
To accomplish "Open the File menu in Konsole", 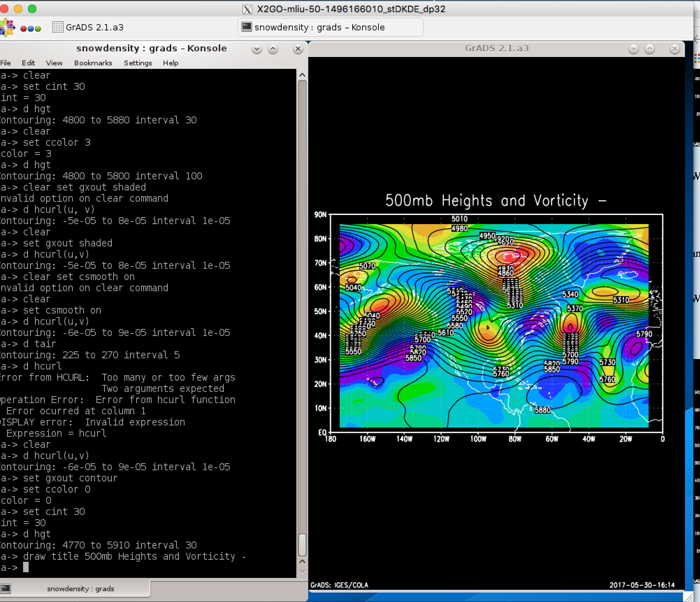I will [x=5, y=63].
